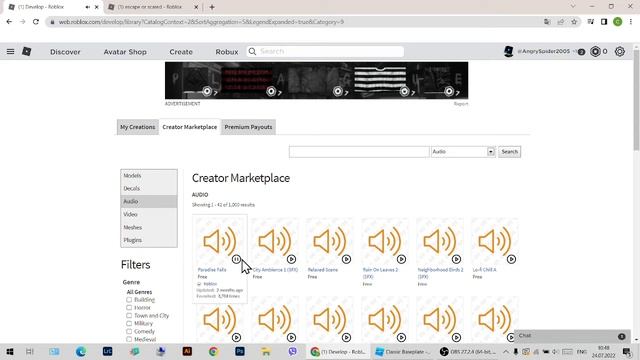The height and width of the screenshot is (360, 640).
Task: Reload the page with the refresh icon
Action: [36, 22]
